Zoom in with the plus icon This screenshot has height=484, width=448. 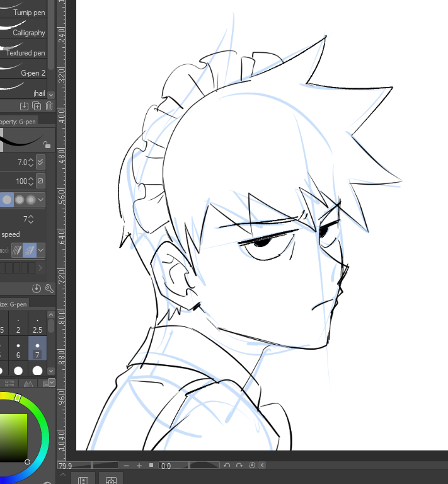(x=139, y=466)
